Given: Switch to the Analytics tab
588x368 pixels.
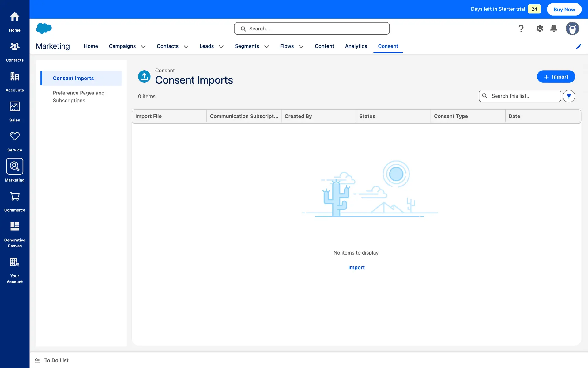Looking at the screenshot, I should pos(356,46).
